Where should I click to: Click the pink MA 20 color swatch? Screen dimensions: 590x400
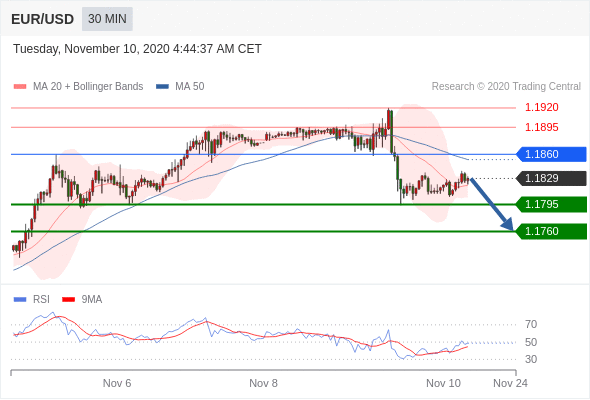20,87
